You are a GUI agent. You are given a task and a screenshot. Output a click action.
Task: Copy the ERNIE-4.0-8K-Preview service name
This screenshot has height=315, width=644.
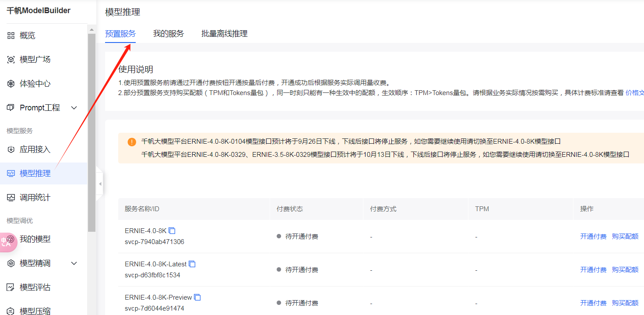pos(197,297)
